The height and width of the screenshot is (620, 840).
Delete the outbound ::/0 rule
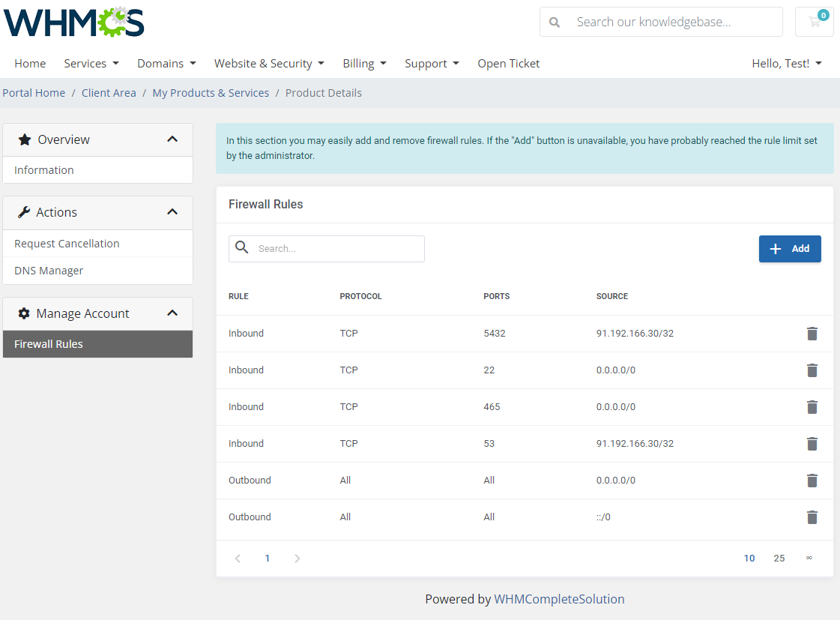[x=812, y=517]
